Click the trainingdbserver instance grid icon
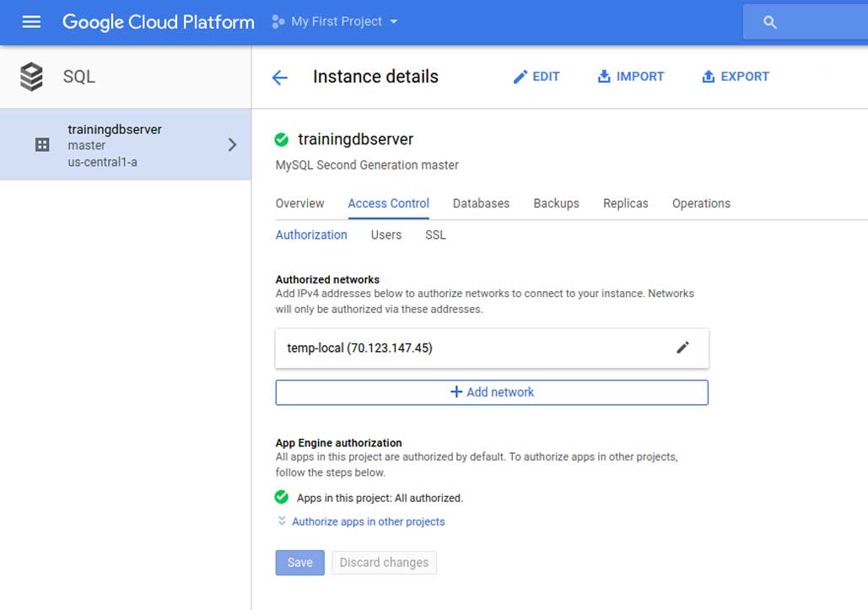 [42, 145]
